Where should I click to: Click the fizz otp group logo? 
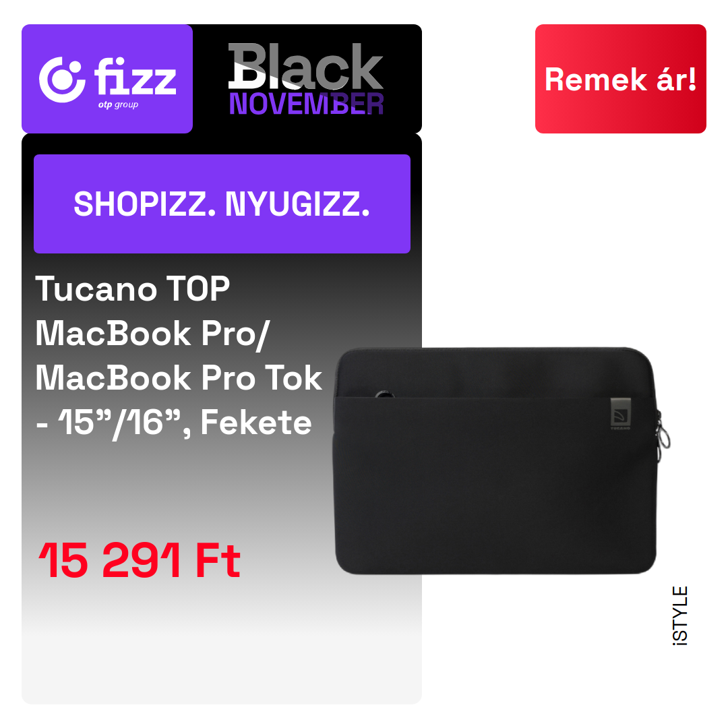[x=107, y=79]
